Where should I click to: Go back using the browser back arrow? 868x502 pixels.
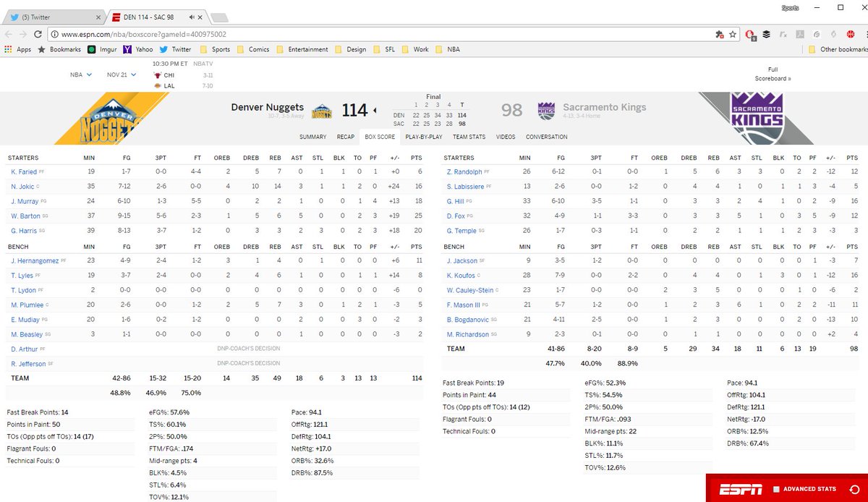click(x=9, y=34)
